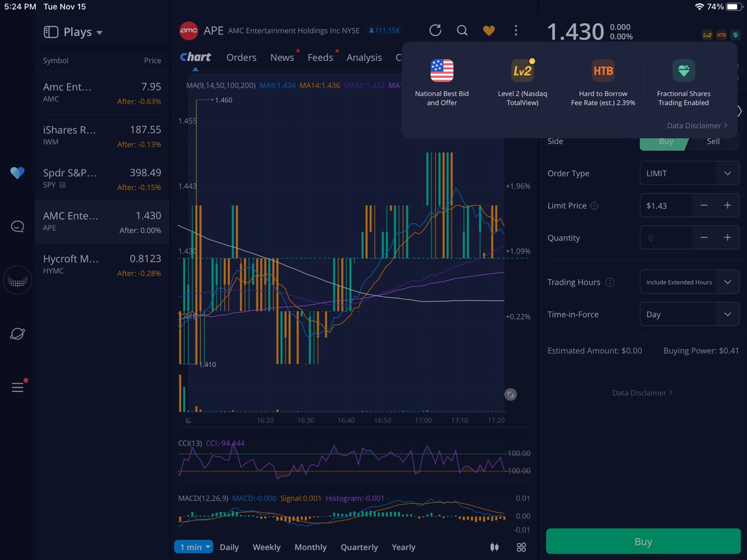Switch to the Chart tab

[x=196, y=57]
